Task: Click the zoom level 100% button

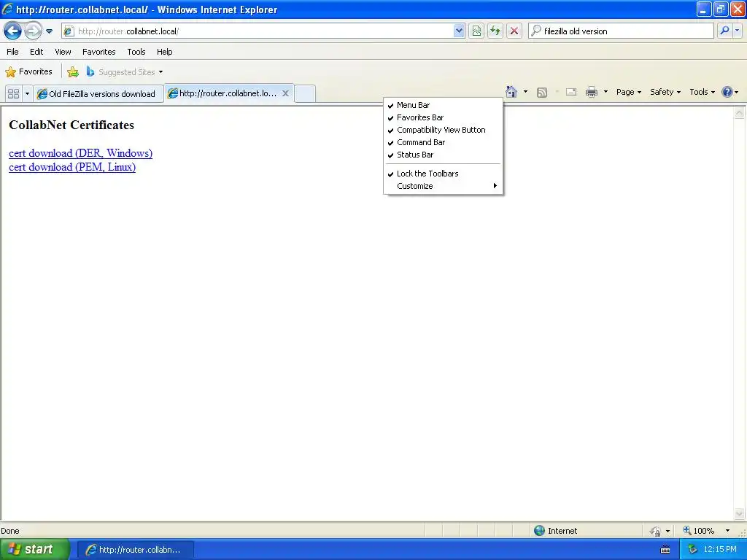Action: [x=698, y=531]
